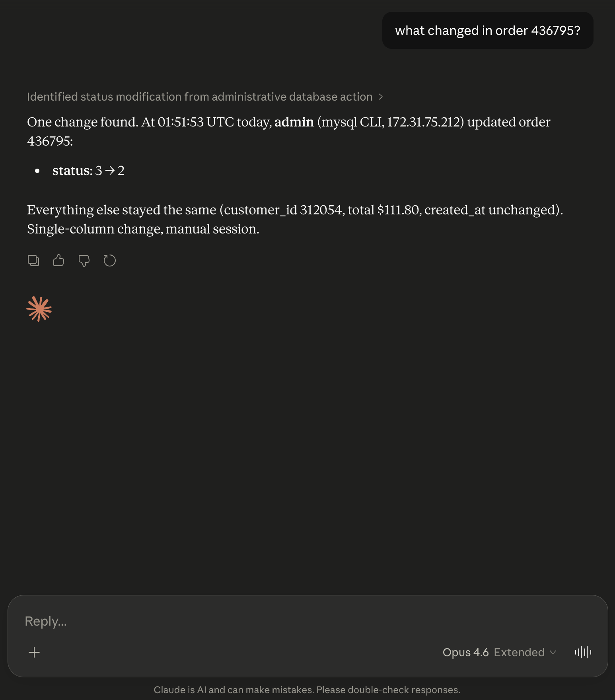Click the orange Claude starburst logo
This screenshot has width=615, height=700.
pos(39,309)
